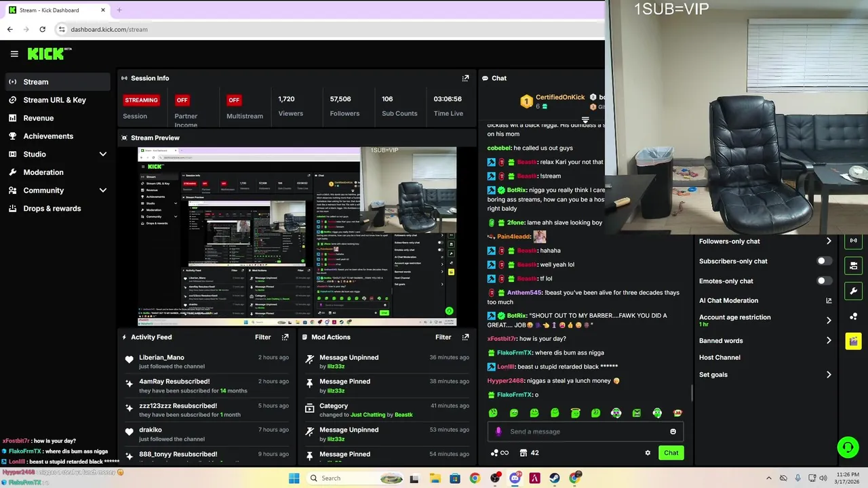The width and height of the screenshot is (868, 488).
Task: Click the Stream Preview thumbnail
Action: coord(296,237)
